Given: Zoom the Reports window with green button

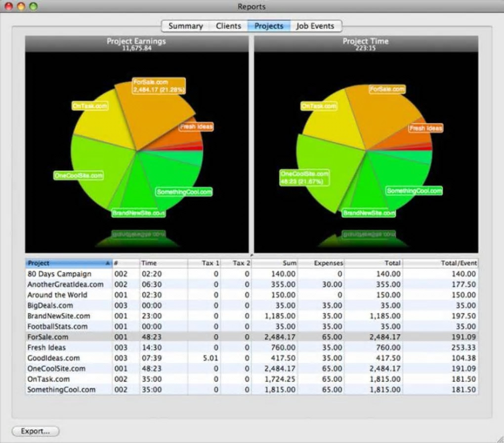Looking at the screenshot, I should (x=33, y=6).
